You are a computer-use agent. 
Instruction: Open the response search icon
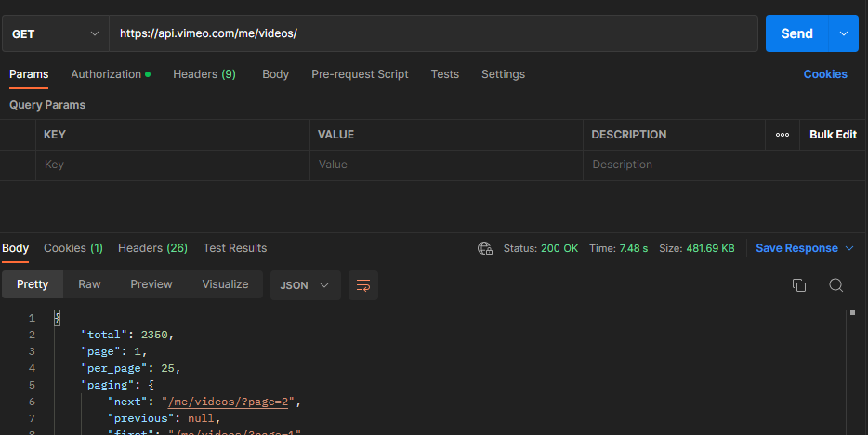(x=835, y=285)
